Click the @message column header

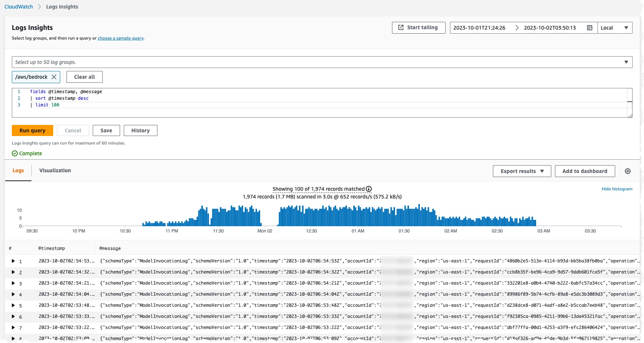coord(110,248)
